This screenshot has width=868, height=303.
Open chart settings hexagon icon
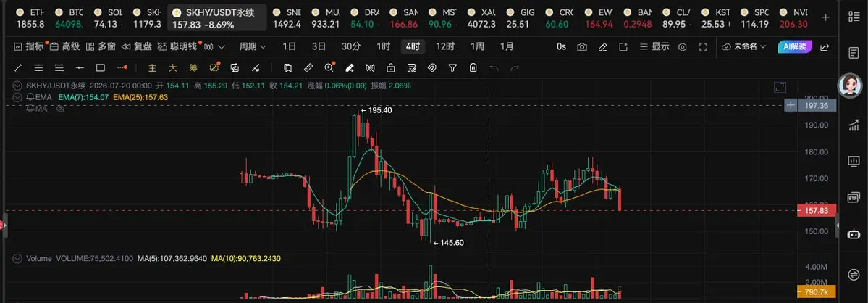point(683,47)
